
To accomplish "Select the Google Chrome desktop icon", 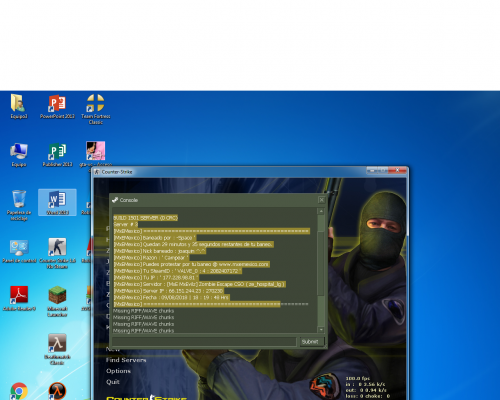I will (x=19, y=391).
